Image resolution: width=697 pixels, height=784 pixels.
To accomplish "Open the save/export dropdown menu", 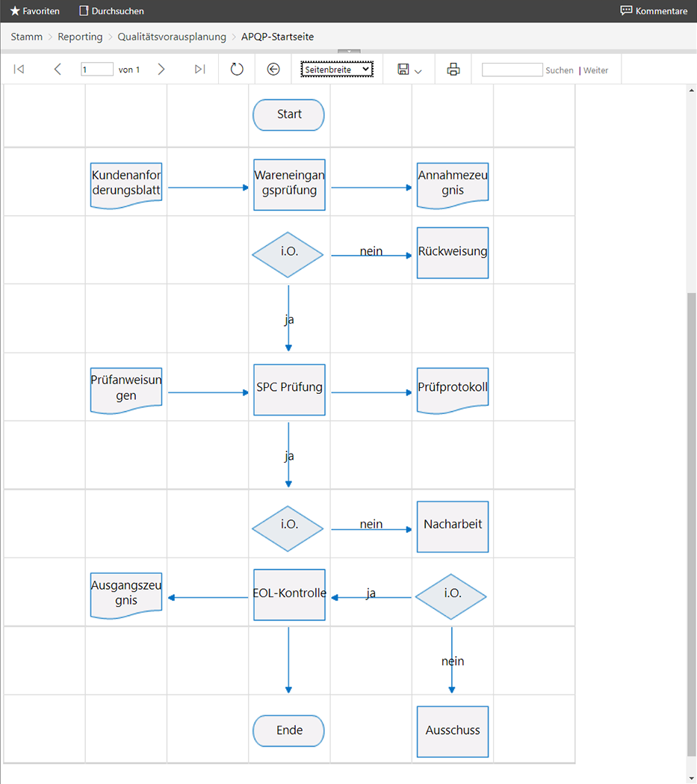I will [409, 70].
